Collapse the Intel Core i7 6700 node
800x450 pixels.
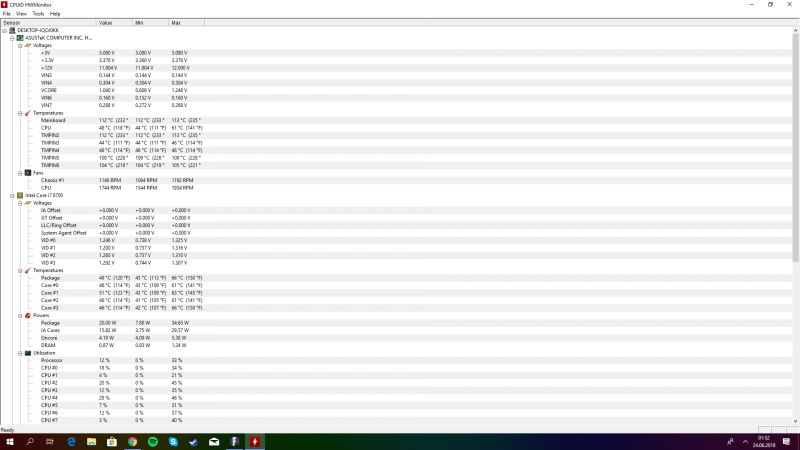click(12, 195)
